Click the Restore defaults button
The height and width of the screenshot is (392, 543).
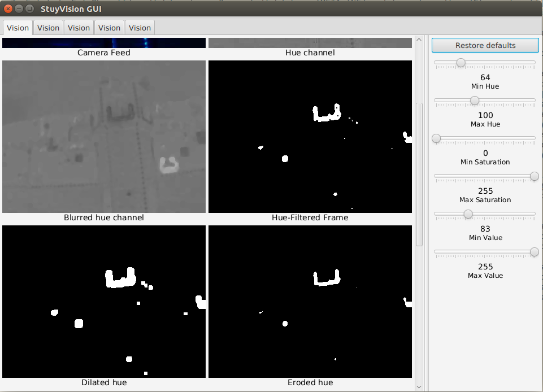point(485,45)
